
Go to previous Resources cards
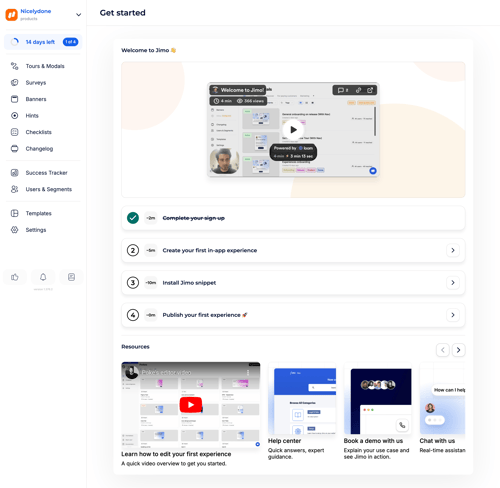(443, 350)
